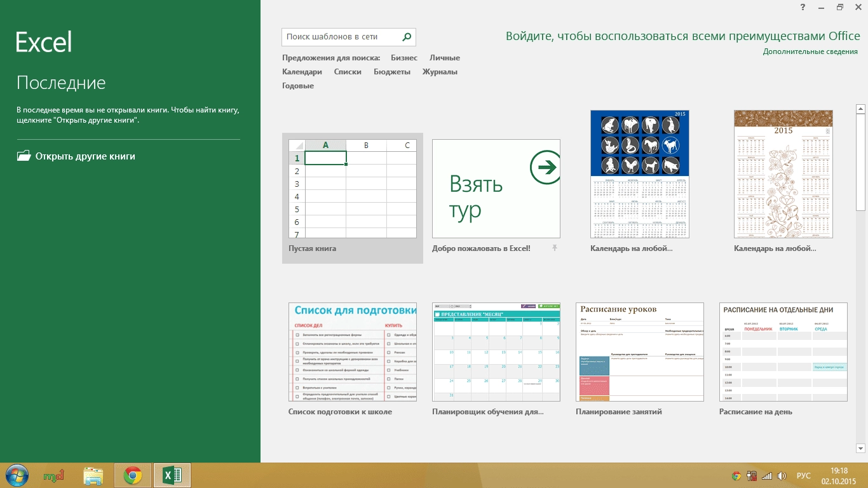
Task: Open Планирование занятий template
Action: tap(640, 352)
